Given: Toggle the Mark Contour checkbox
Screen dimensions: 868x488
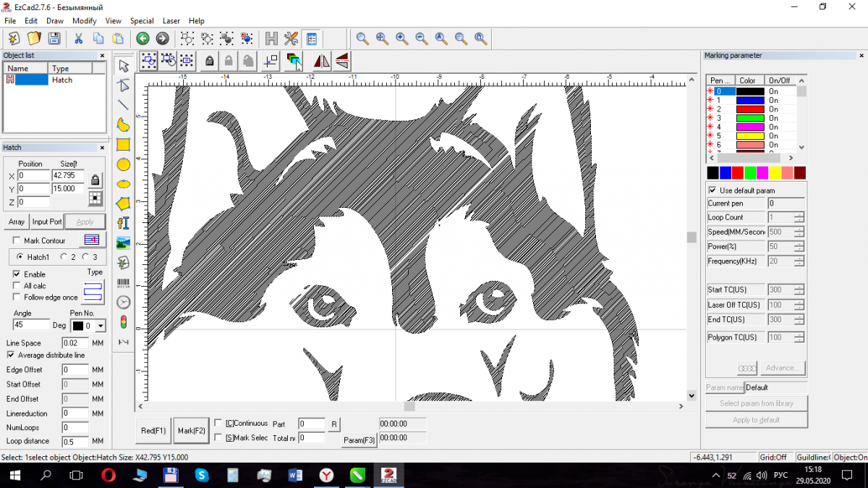Looking at the screenshot, I should (x=17, y=240).
